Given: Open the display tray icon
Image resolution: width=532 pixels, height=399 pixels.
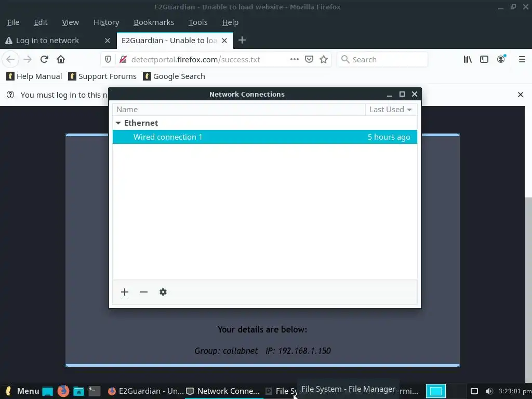Looking at the screenshot, I should [474, 391].
